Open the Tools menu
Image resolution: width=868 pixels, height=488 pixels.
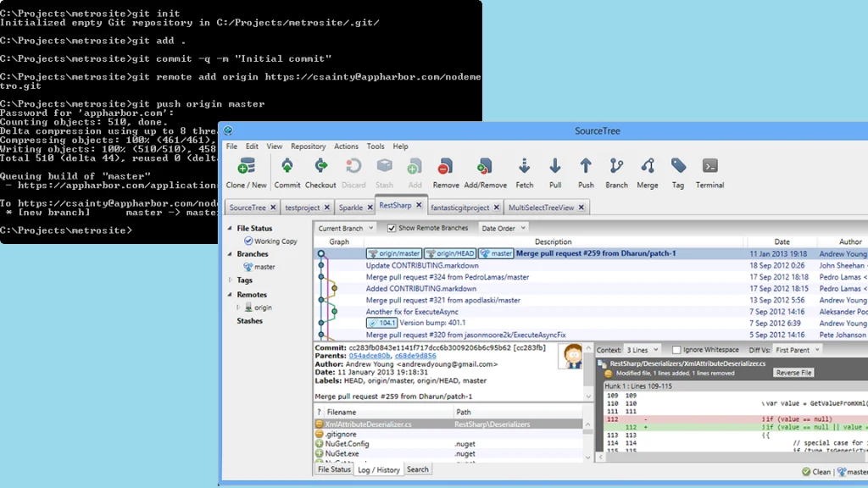coord(376,147)
